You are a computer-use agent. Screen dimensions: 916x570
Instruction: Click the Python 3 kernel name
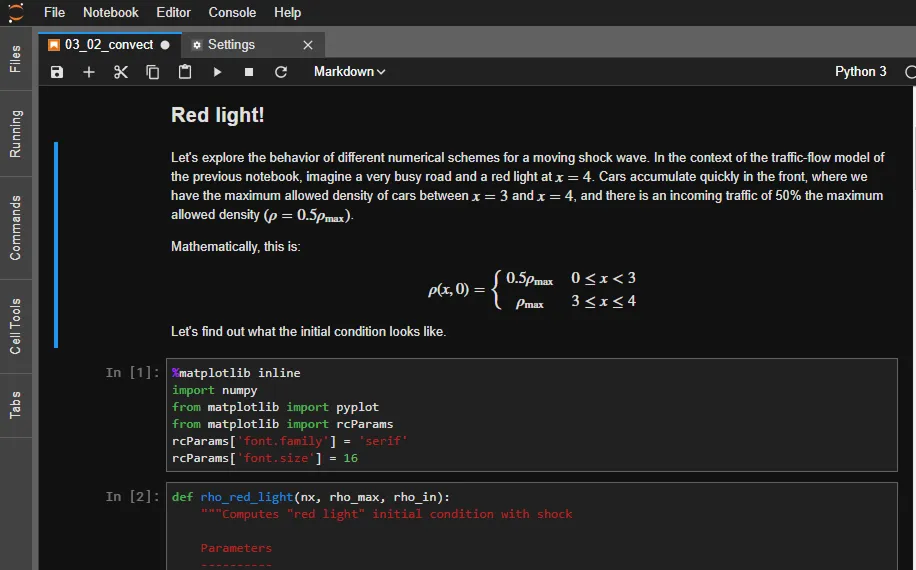coord(860,72)
